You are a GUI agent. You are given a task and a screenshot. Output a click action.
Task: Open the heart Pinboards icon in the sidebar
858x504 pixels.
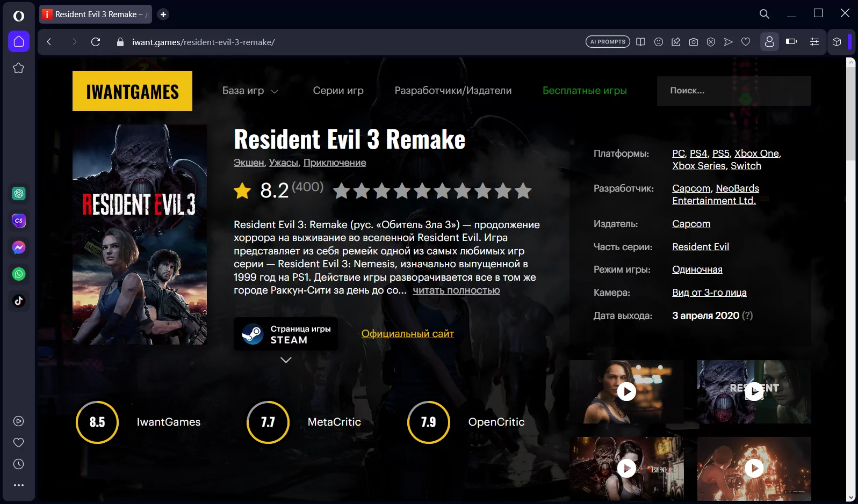[19, 443]
